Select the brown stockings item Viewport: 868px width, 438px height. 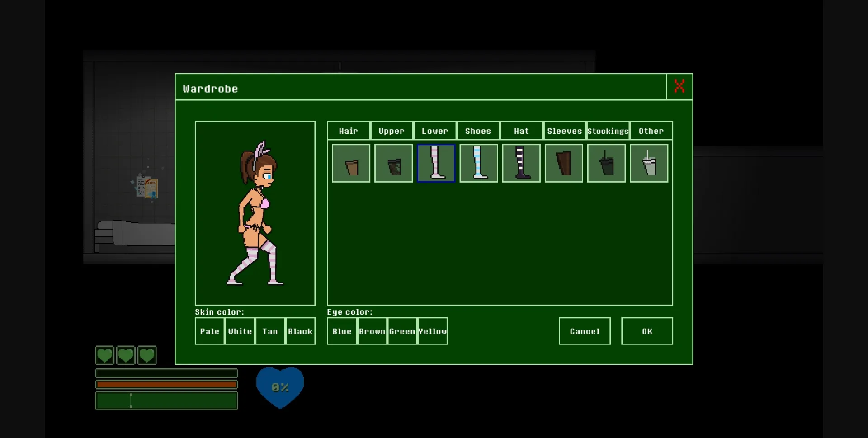pos(350,163)
